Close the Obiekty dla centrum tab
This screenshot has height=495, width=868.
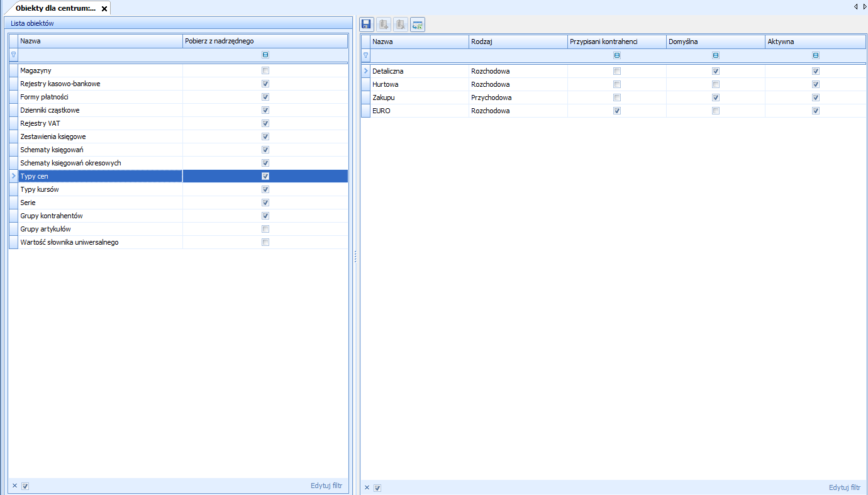point(104,9)
